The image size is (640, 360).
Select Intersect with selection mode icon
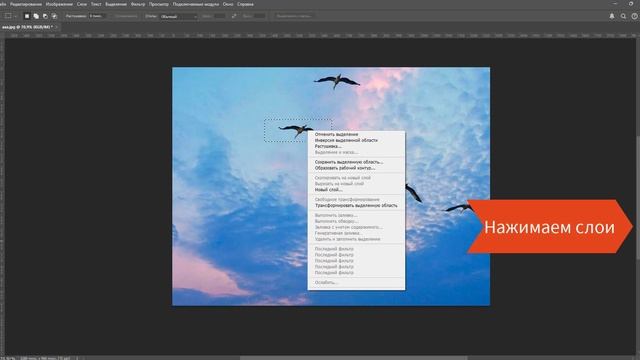click(x=54, y=16)
